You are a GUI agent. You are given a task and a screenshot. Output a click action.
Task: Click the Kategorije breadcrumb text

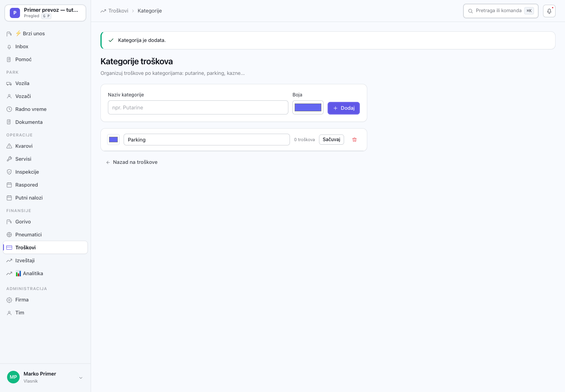(x=150, y=11)
